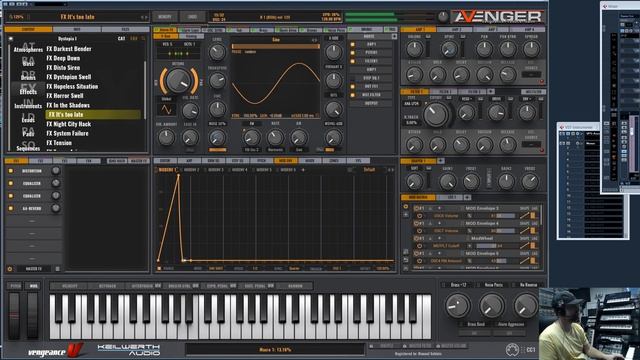Screen dimensions: 640x360
Task: Open the Sine waveform selector arrows
Action: click(314, 40)
